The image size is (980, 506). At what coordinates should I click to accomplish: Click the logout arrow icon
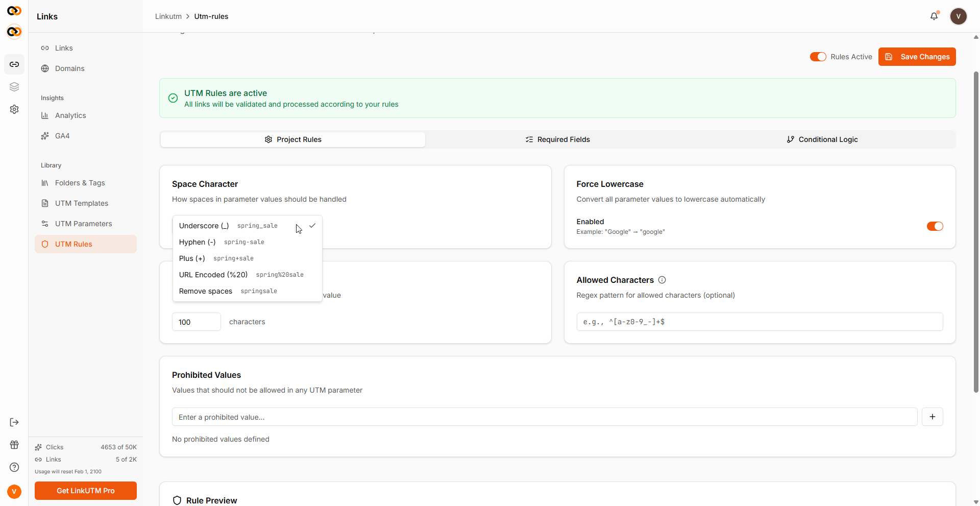point(14,422)
